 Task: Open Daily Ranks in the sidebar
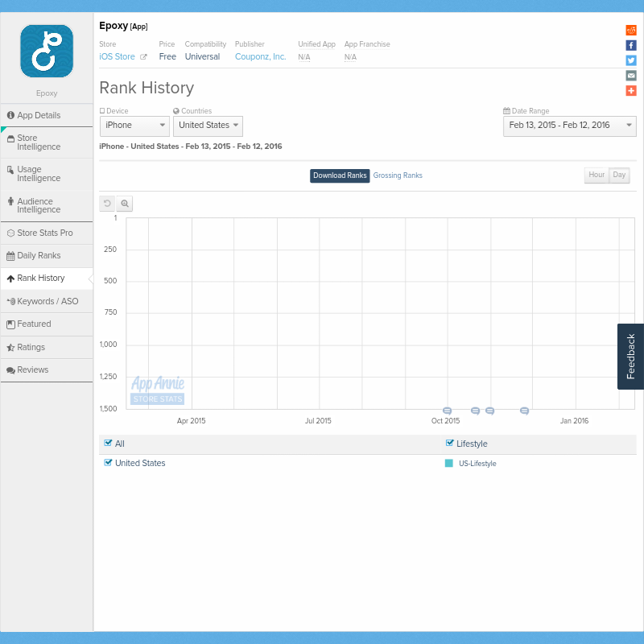(47, 255)
